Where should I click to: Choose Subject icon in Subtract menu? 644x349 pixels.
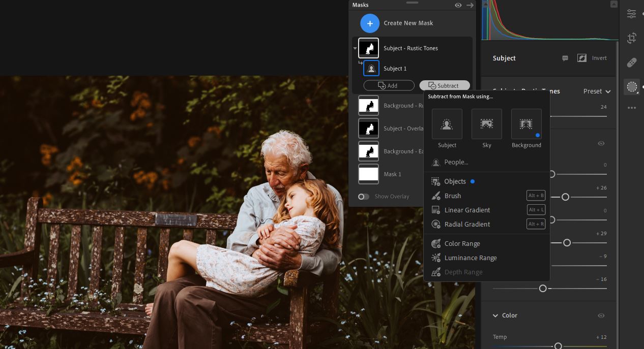click(x=447, y=124)
